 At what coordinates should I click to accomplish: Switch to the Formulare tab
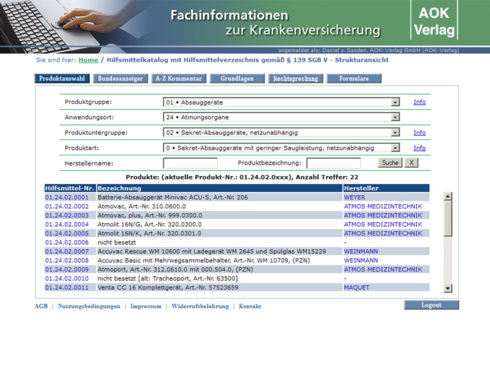tap(354, 79)
